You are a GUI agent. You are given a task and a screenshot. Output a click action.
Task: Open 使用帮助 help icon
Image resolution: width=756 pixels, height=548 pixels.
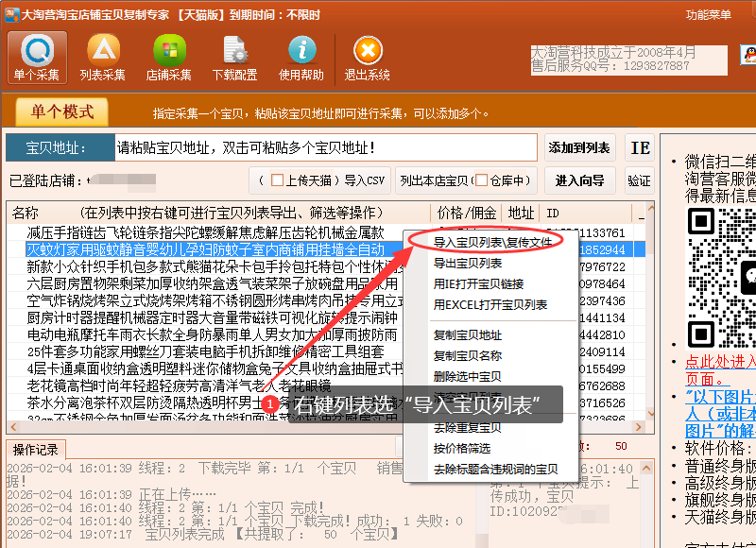pos(301,58)
